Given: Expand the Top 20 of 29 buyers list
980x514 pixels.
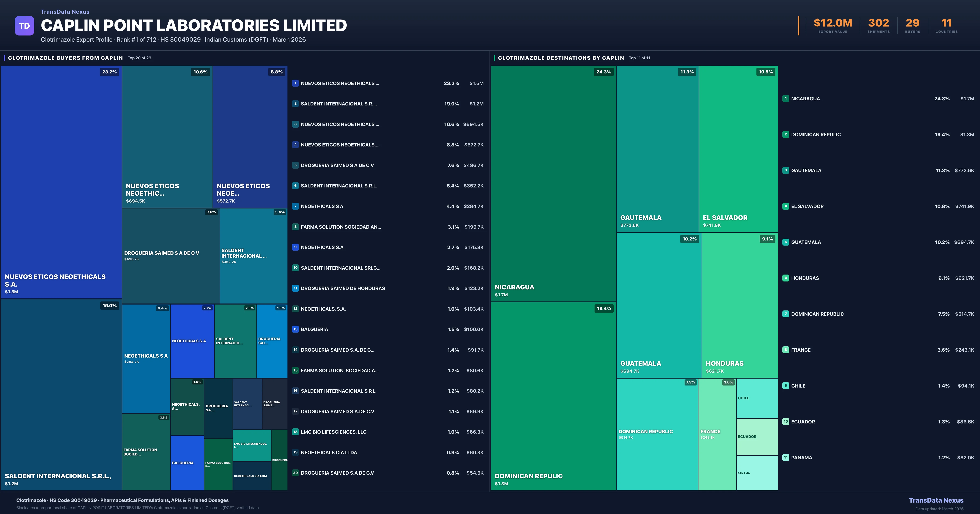Looking at the screenshot, I should (x=139, y=58).
